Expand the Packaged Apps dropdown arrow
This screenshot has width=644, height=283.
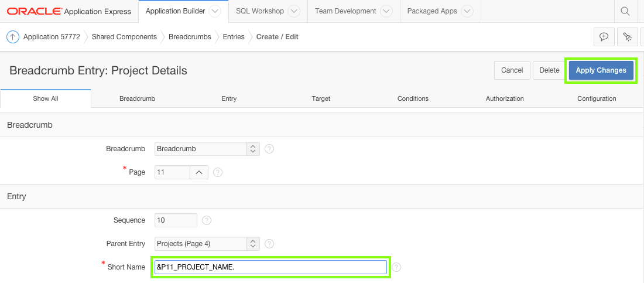coord(467,11)
